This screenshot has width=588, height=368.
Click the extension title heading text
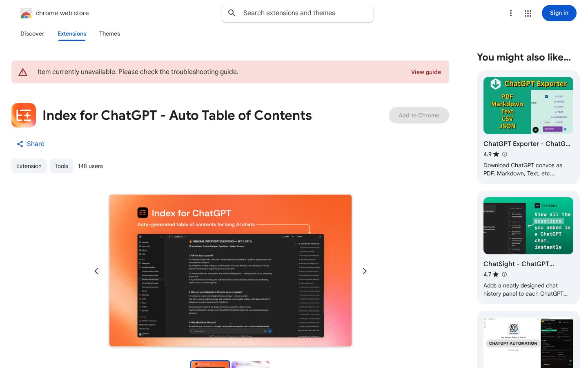tap(177, 115)
